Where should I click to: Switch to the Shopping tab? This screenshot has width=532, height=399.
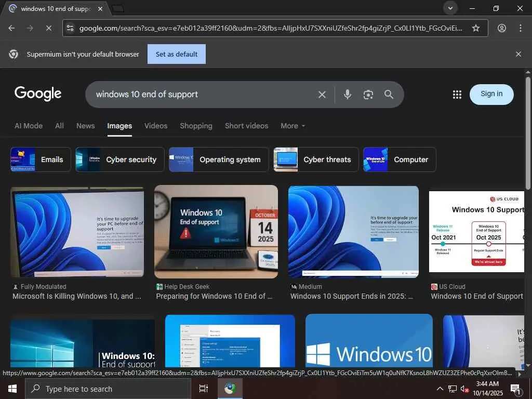tap(196, 126)
